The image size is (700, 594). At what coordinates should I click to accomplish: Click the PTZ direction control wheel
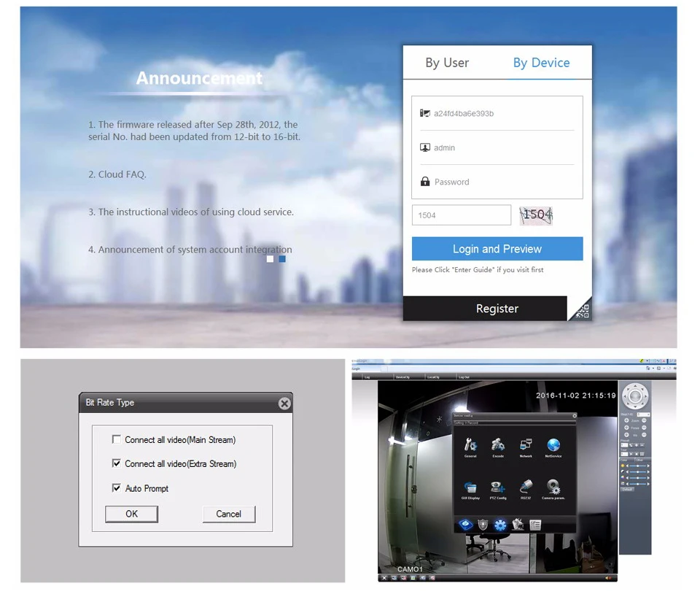pyautogui.click(x=635, y=396)
